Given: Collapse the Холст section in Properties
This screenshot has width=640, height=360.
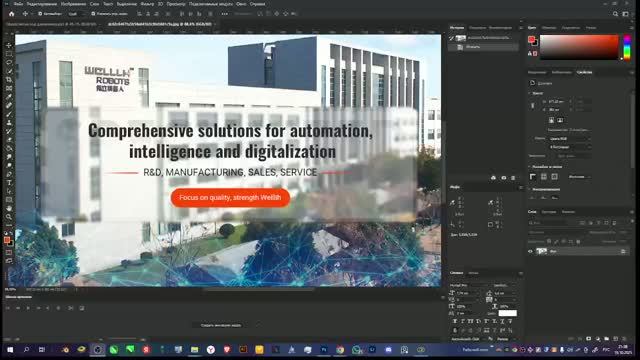Looking at the screenshot, I should tap(530, 93).
